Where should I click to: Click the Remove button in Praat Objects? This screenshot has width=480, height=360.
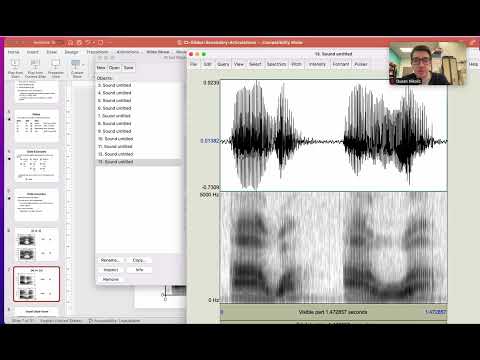[x=111, y=279]
